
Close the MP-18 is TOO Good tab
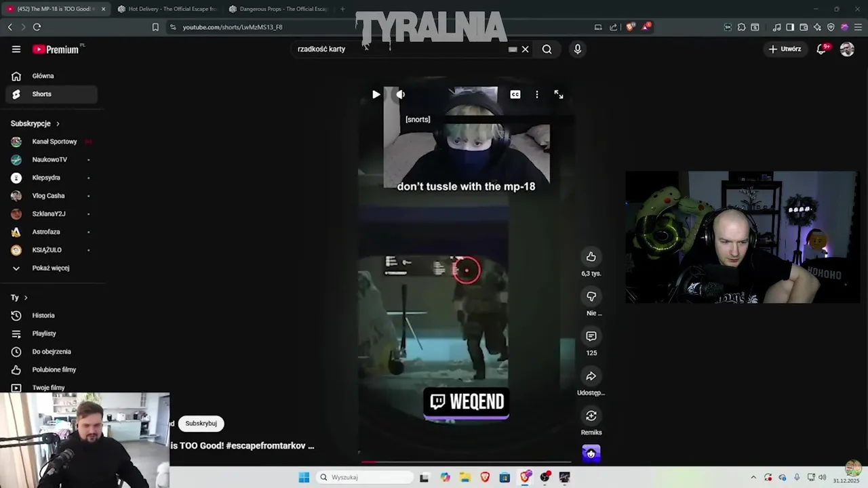point(103,9)
